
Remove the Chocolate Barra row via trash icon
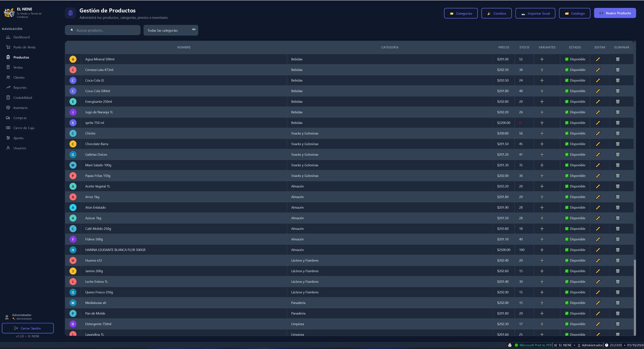coord(617,144)
